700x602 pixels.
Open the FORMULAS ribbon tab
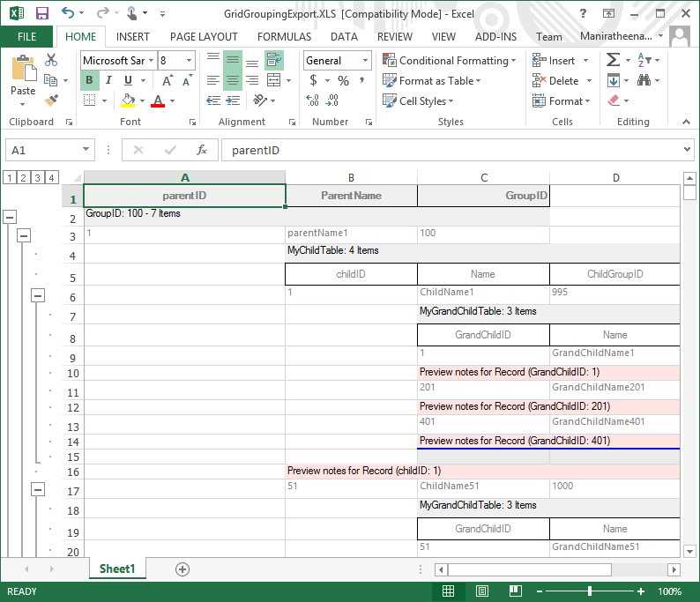pos(284,36)
